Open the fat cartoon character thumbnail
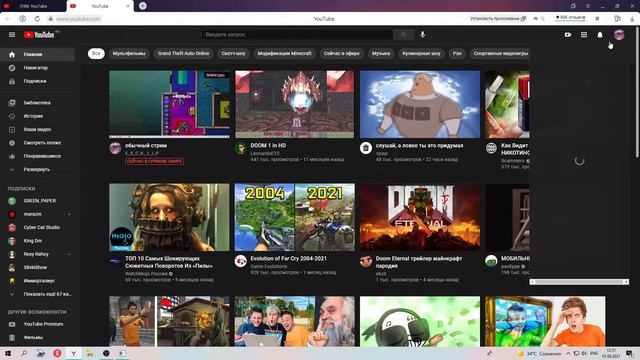This screenshot has height=360, width=640. tap(420, 104)
